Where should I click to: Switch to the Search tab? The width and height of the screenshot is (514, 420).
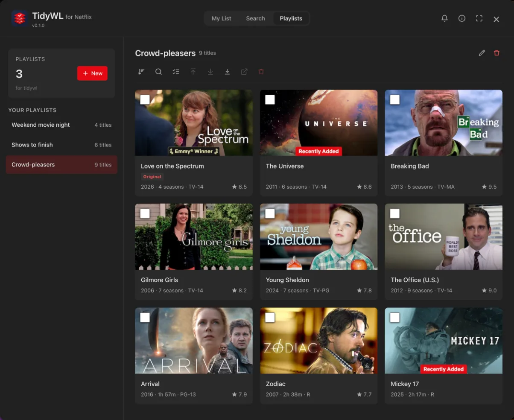coord(255,18)
